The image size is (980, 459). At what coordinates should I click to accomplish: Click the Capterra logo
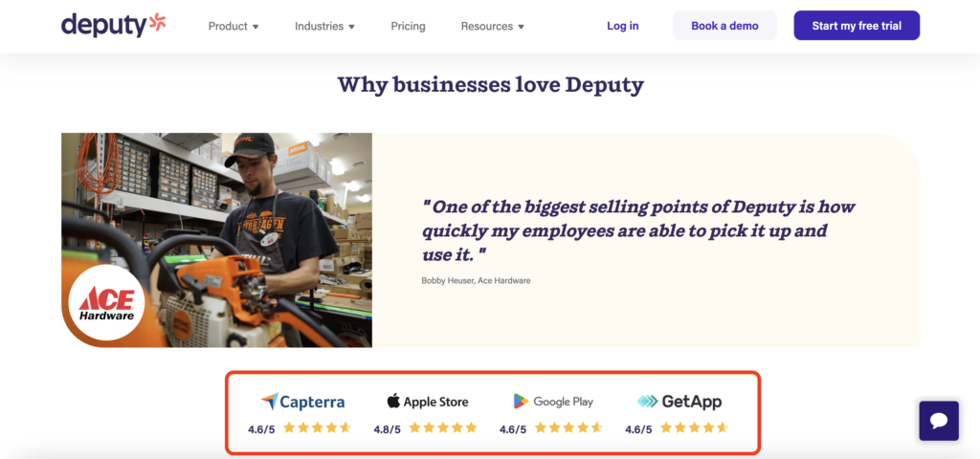[x=302, y=402]
